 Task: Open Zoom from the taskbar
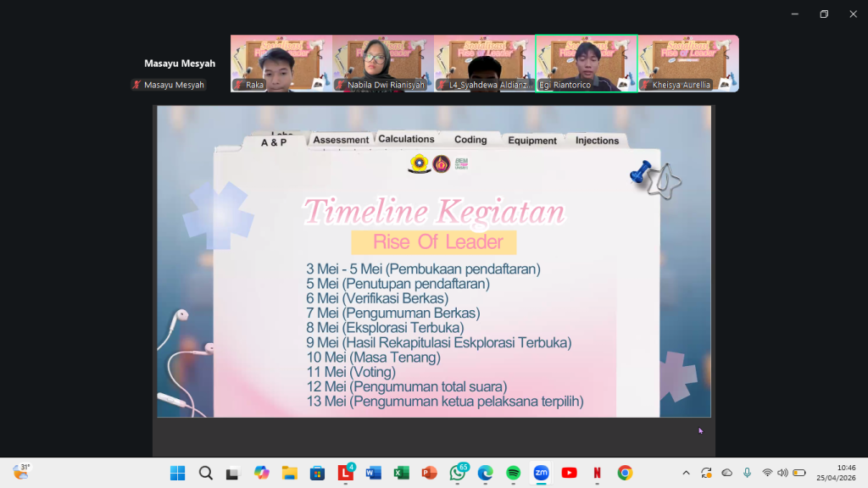click(541, 473)
